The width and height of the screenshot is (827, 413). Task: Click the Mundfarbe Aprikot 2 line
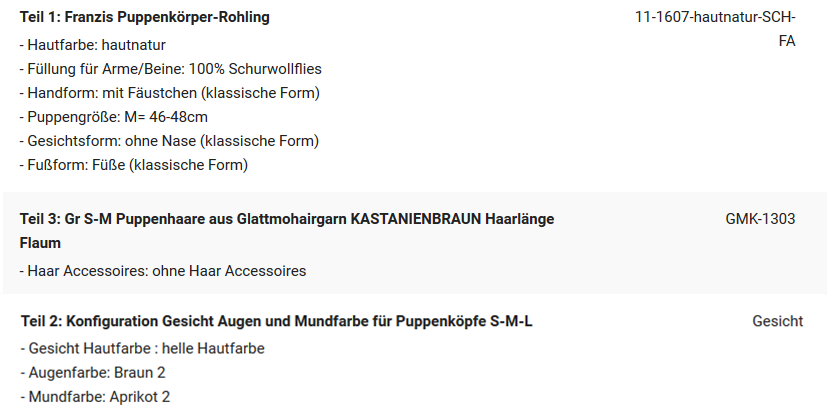(95, 397)
